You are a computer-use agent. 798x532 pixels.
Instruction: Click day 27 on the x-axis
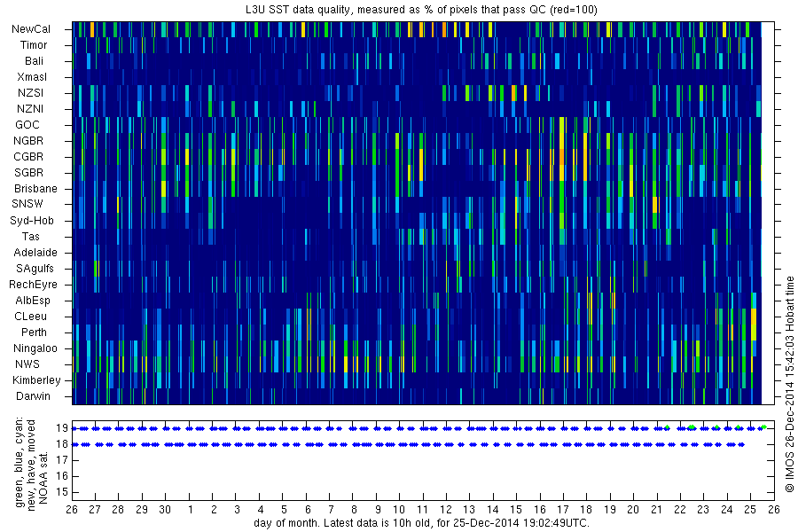95,510
